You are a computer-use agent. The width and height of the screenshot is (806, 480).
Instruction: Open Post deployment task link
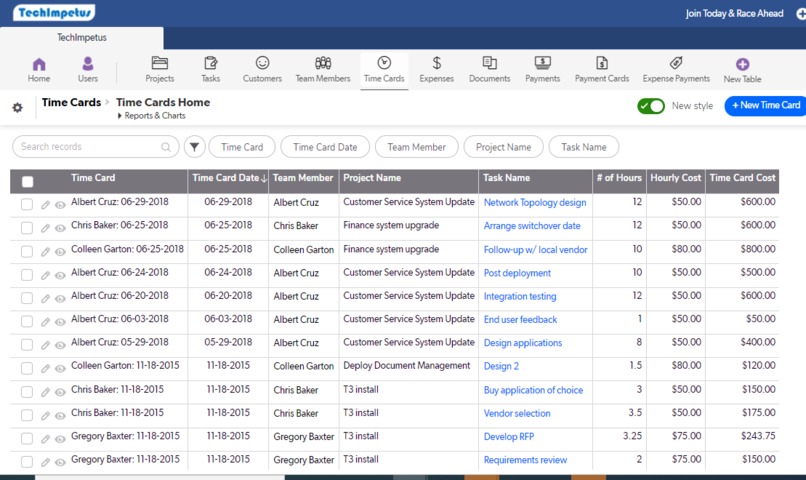coord(517,273)
